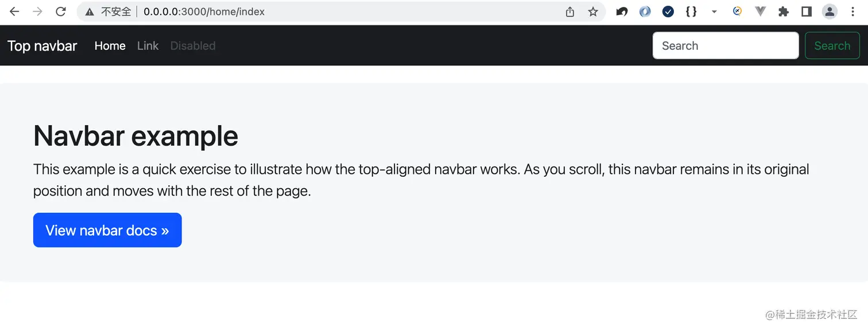The width and height of the screenshot is (868, 331).
Task: Select the Link nav item
Action: (x=148, y=46)
